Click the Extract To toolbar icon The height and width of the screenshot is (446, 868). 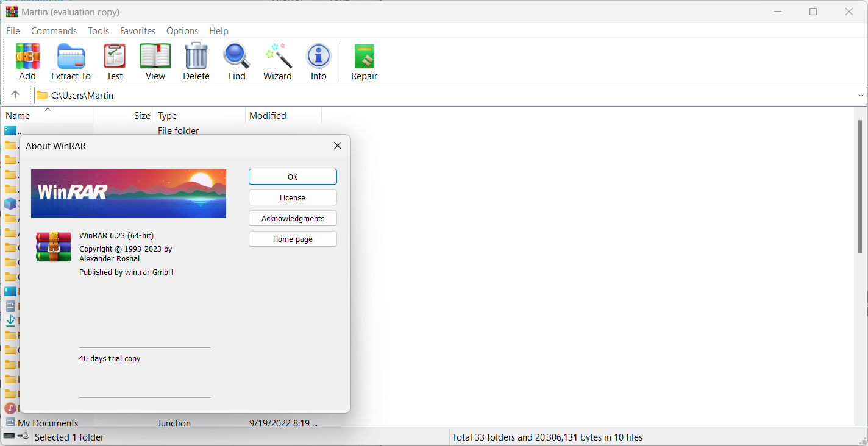(71, 61)
